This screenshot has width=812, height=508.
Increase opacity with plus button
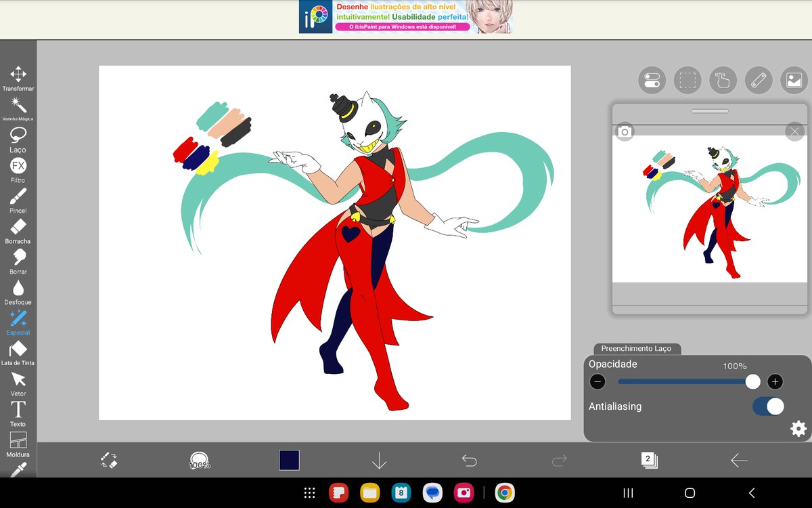(775, 382)
